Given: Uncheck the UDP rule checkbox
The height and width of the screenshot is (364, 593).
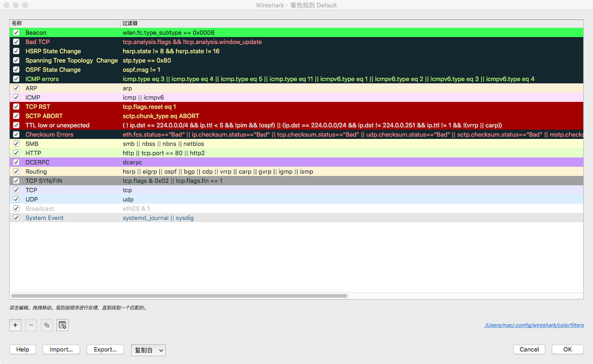Looking at the screenshot, I should pyautogui.click(x=16, y=200).
